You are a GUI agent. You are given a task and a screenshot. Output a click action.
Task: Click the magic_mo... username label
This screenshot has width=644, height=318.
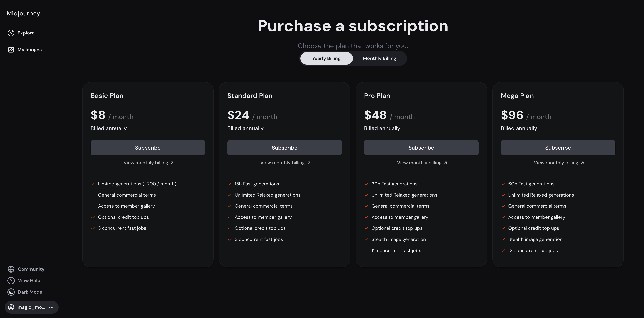point(31,307)
